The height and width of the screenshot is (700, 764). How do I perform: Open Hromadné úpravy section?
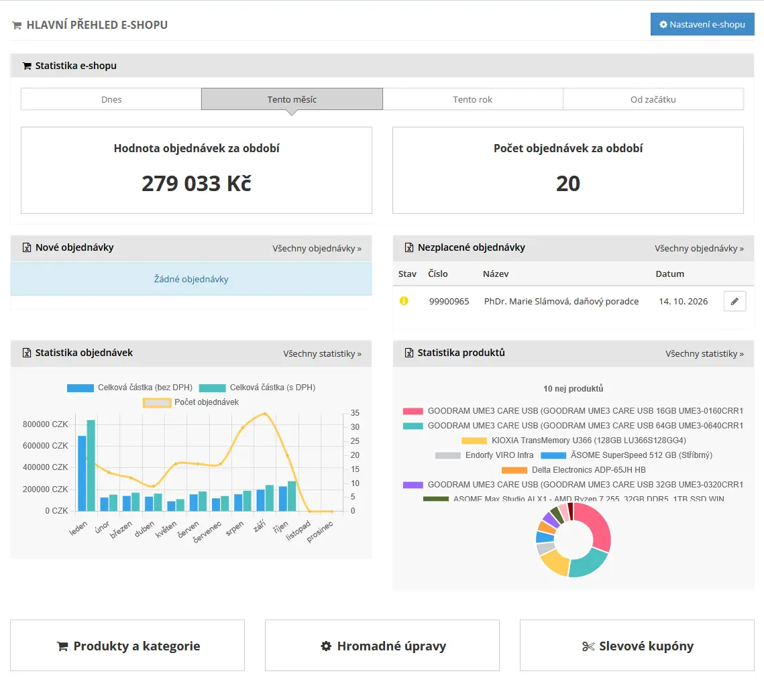coord(382,646)
